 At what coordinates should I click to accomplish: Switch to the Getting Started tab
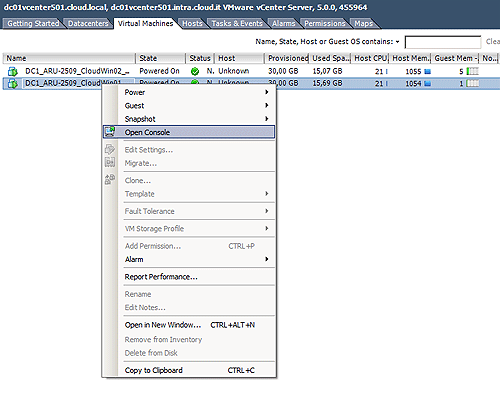pos(33,23)
